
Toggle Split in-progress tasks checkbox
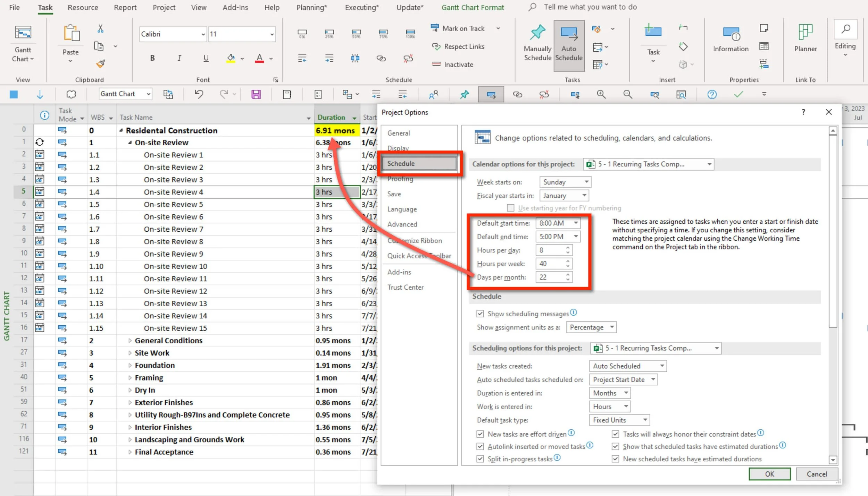pos(480,459)
